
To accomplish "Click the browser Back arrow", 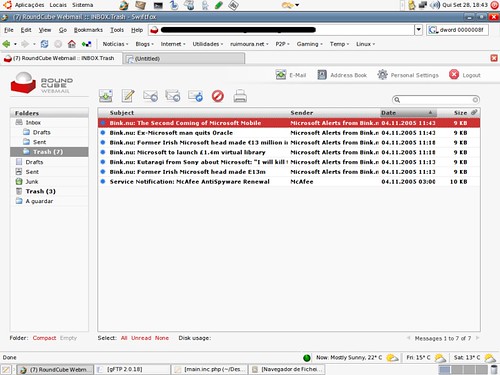I will (6, 44).
